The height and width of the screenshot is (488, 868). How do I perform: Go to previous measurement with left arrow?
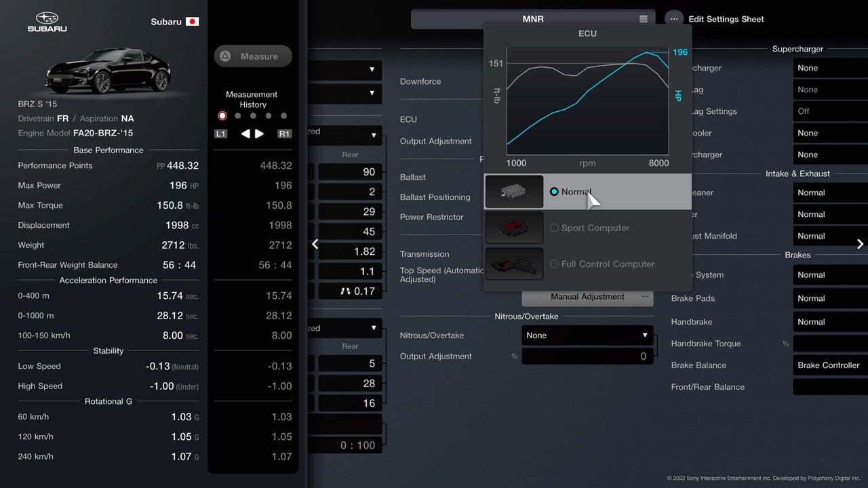[x=245, y=134]
